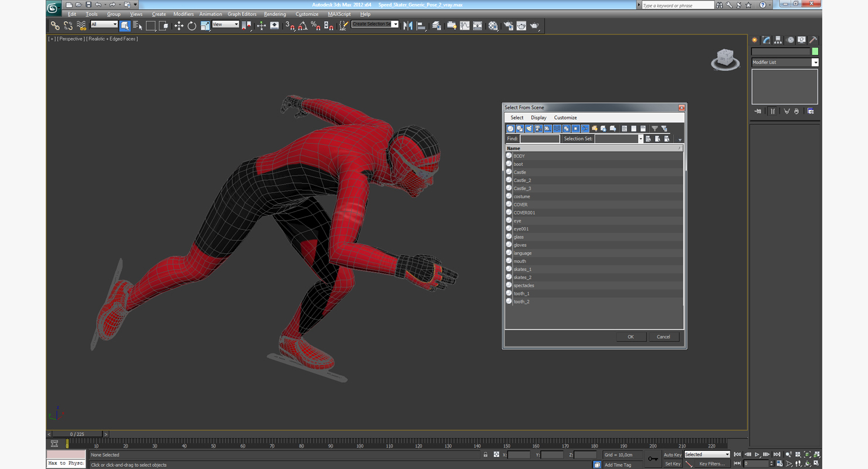Open the Curve Editor icon
This screenshot has height=469, width=868.
(464, 25)
